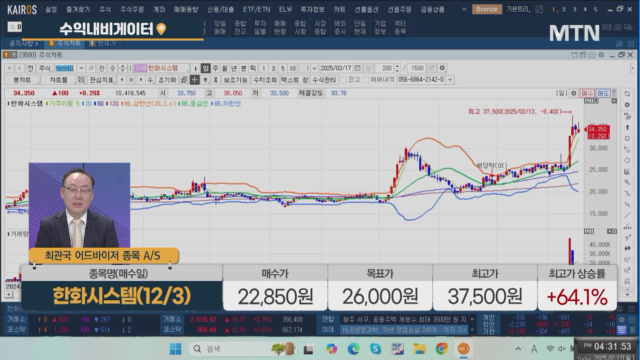Open the ETF/ETN menu
Image resolution: width=640 pixels, height=360 pixels.
coord(256,9)
